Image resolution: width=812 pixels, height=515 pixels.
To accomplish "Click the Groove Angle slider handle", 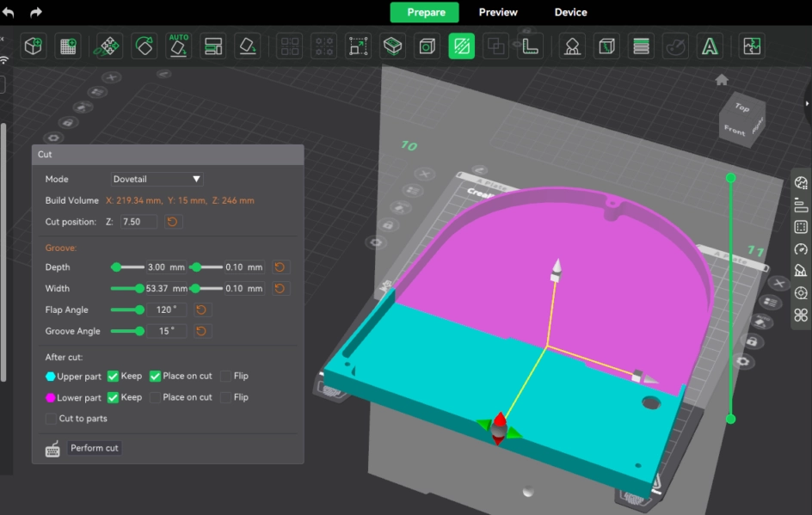I will point(139,331).
